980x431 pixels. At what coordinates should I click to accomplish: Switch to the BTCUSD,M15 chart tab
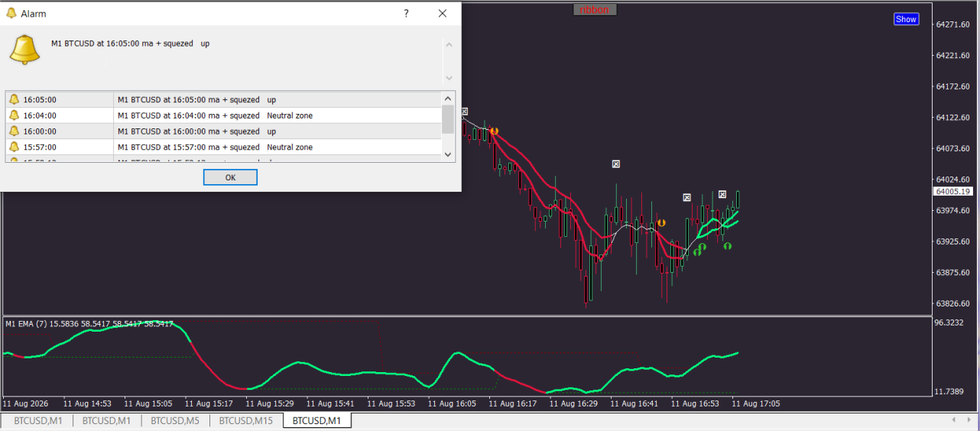[246, 420]
